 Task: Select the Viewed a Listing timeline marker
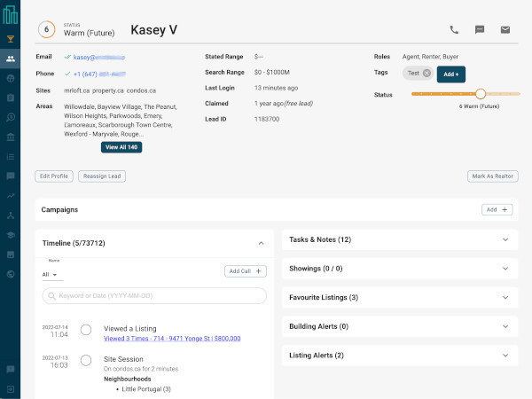(86, 330)
